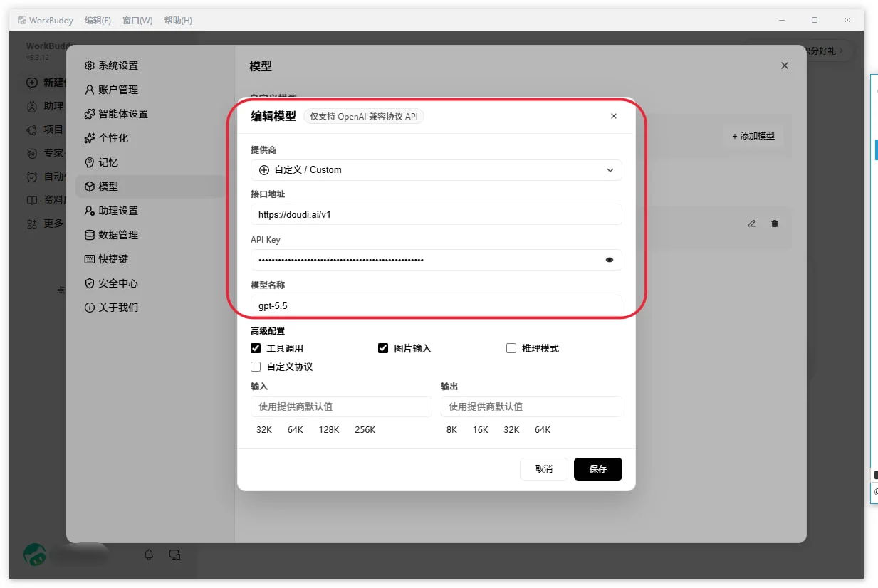Choose 128K input preset

point(329,430)
